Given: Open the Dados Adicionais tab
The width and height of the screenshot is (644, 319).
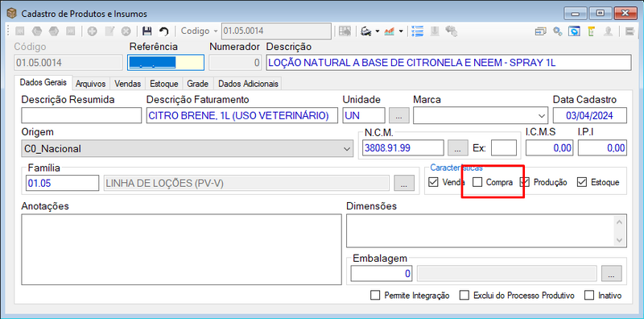Looking at the screenshot, I should pyautogui.click(x=248, y=84).
